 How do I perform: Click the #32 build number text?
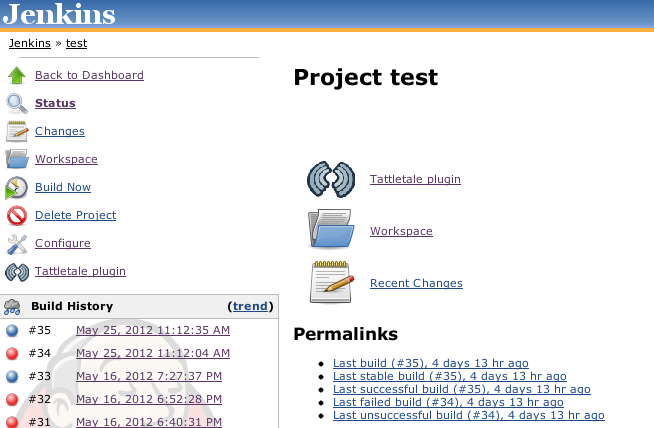pos(40,399)
